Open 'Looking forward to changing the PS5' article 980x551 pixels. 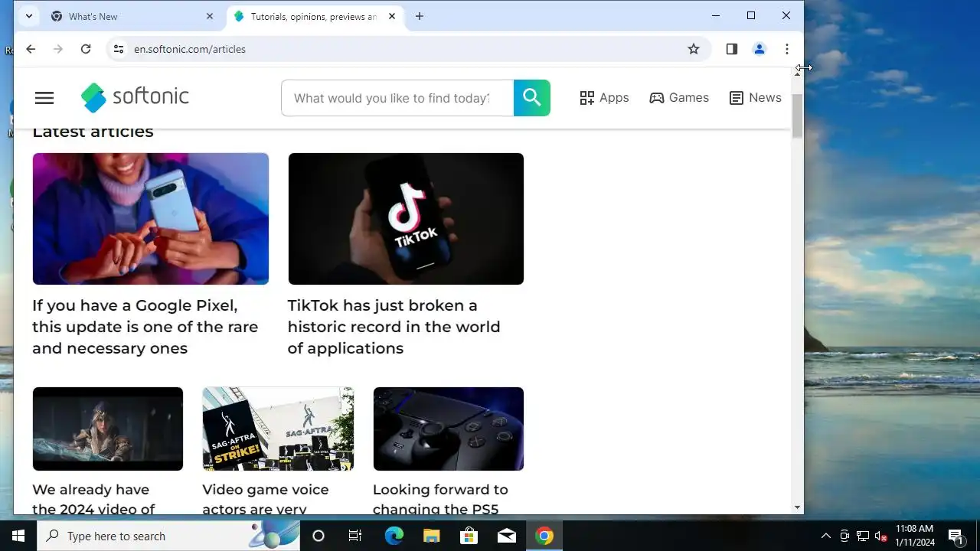440,499
